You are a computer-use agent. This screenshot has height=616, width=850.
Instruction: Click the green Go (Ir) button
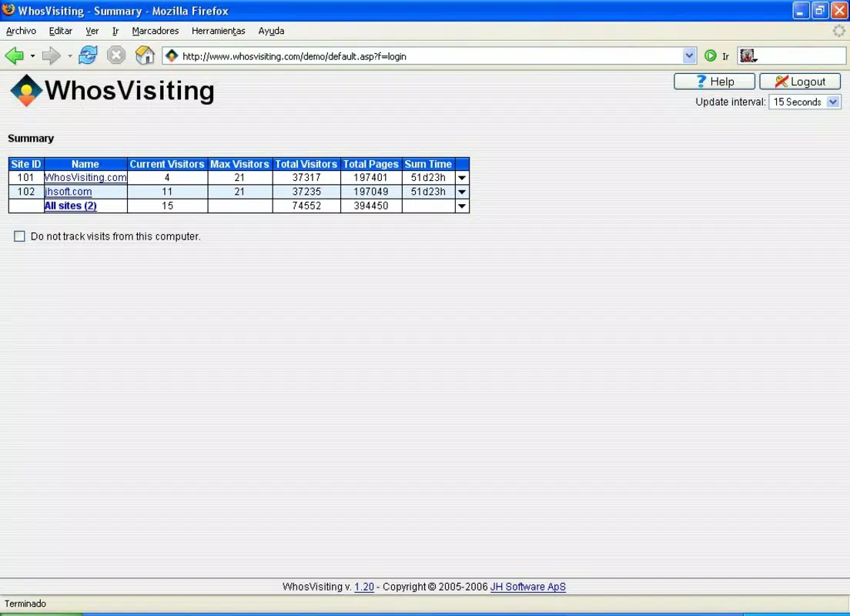click(x=710, y=55)
